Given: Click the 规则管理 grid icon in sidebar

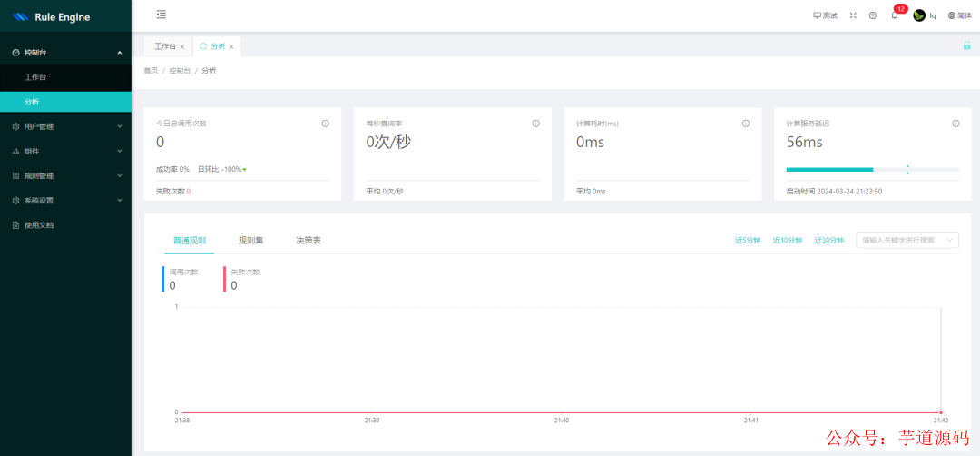Looking at the screenshot, I should click(16, 176).
